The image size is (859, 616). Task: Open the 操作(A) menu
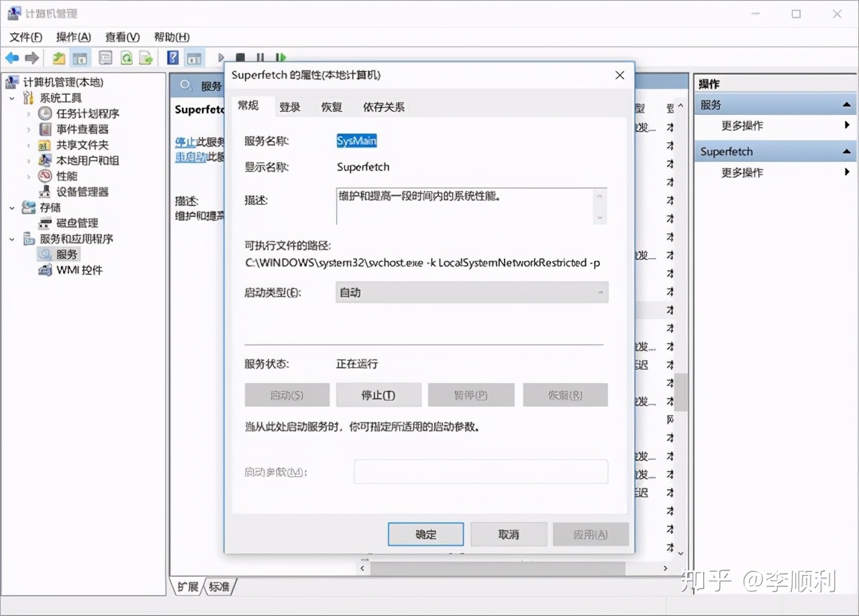(x=73, y=37)
